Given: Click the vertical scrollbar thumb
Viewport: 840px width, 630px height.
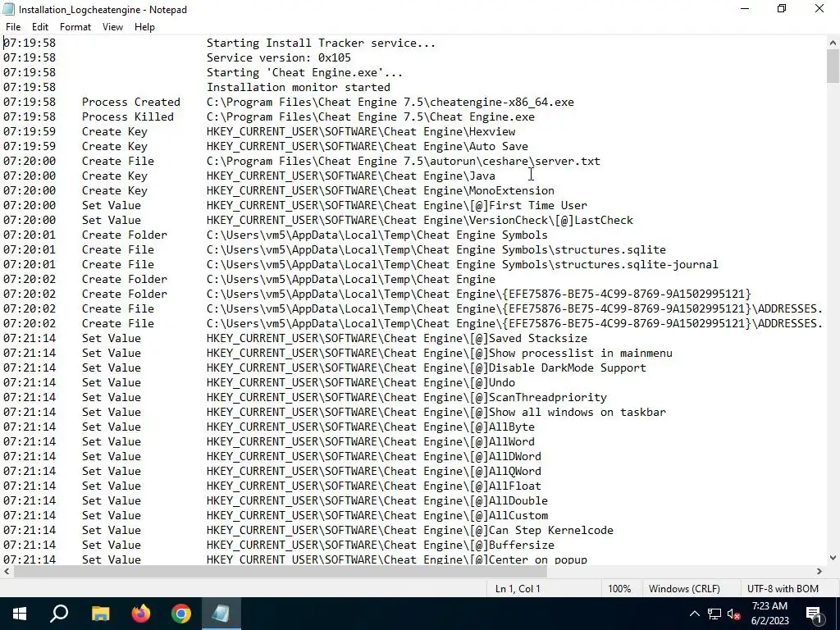Looking at the screenshot, I should coord(833,66).
